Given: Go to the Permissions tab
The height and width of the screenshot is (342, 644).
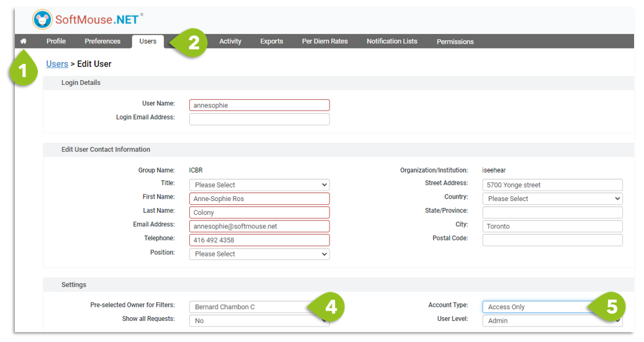Looking at the screenshot, I should point(455,42).
